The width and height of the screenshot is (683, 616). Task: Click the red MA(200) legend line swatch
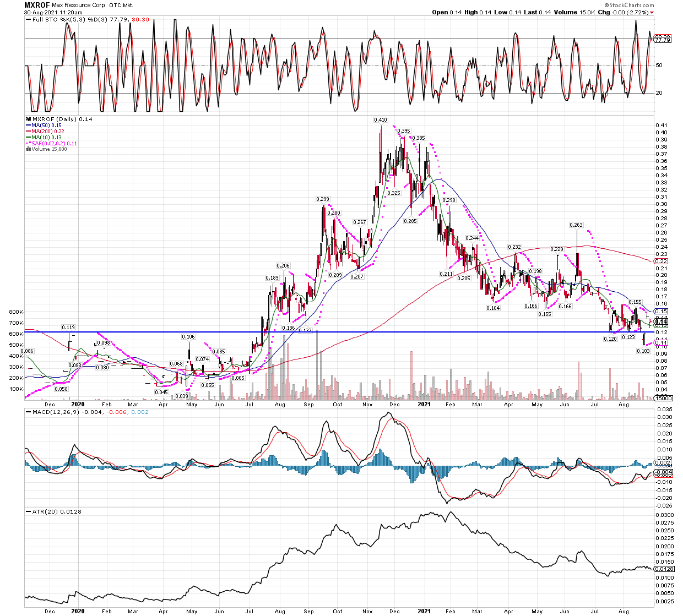(29, 132)
